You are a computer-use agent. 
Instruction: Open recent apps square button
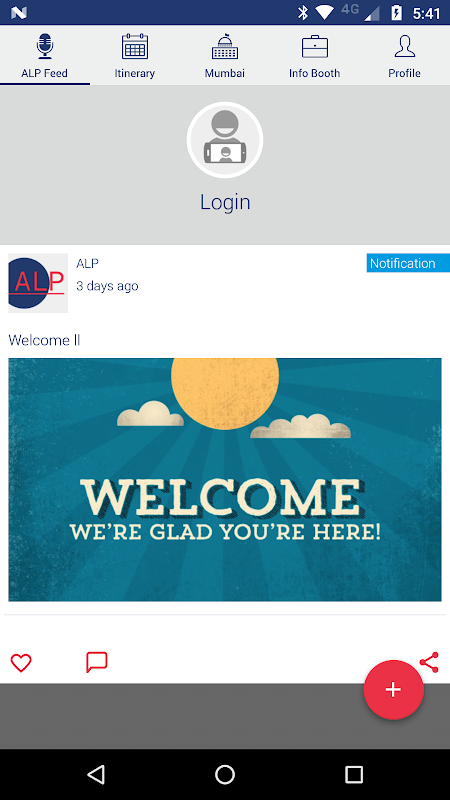(354, 774)
